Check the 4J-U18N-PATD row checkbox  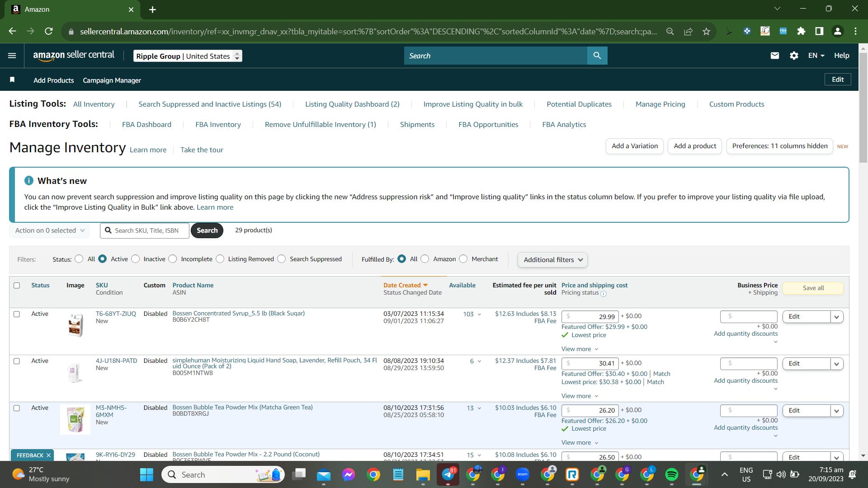[17, 361]
